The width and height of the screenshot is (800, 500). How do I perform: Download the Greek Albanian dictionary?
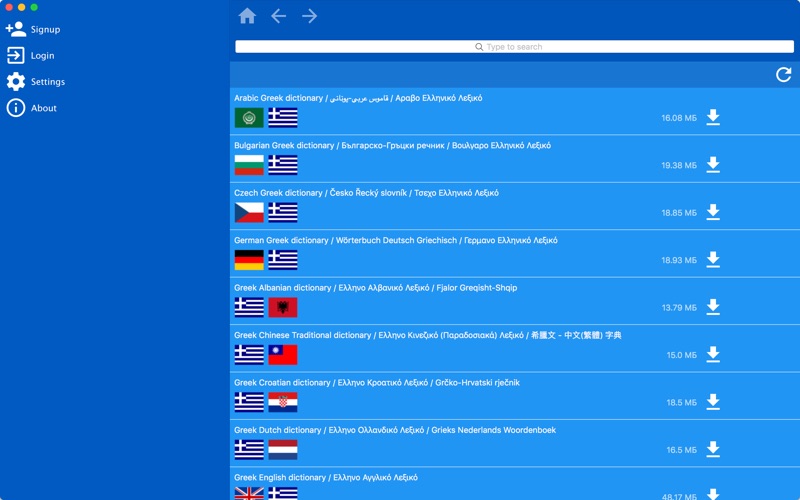pos(713,307)
